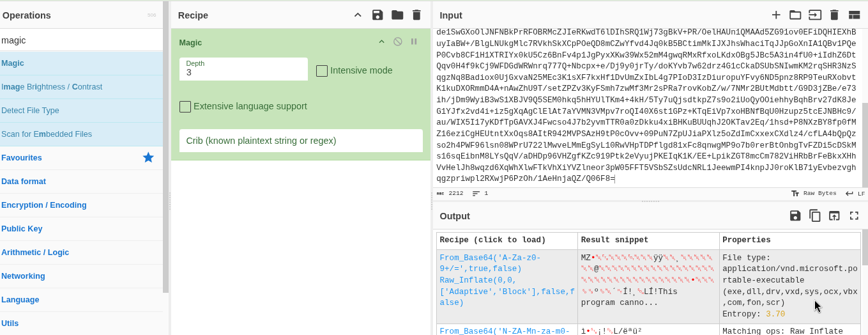
Task: Clear the recipe with trash icon
Action: (416, 15)
